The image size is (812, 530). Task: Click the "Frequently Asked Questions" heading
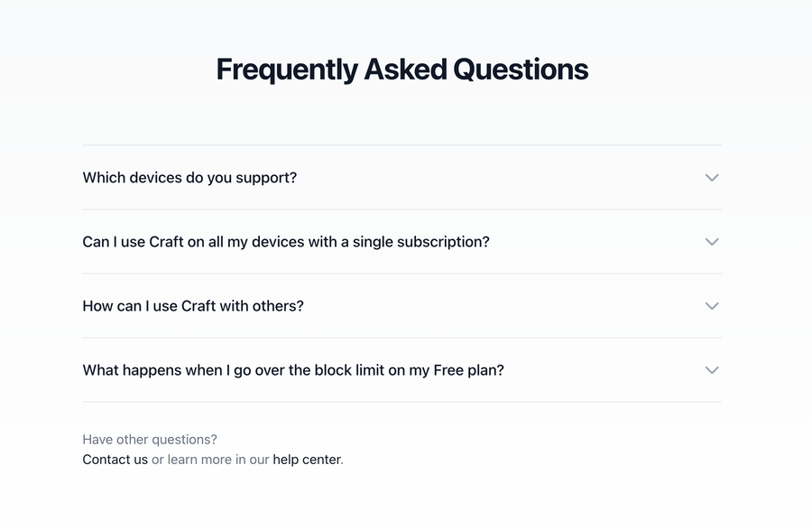(x=401, y=69)
